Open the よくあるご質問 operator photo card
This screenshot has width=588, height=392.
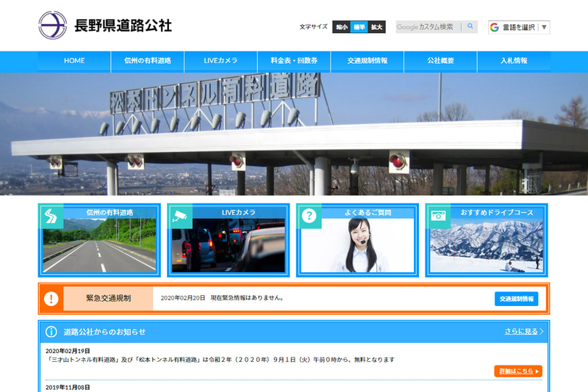click(x=357, y=240)
